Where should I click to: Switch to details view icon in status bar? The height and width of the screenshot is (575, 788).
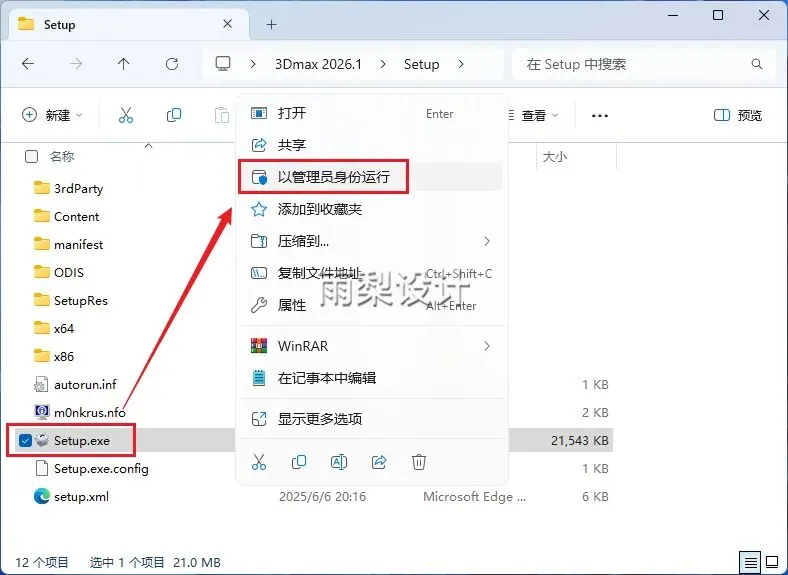[750, 562]
